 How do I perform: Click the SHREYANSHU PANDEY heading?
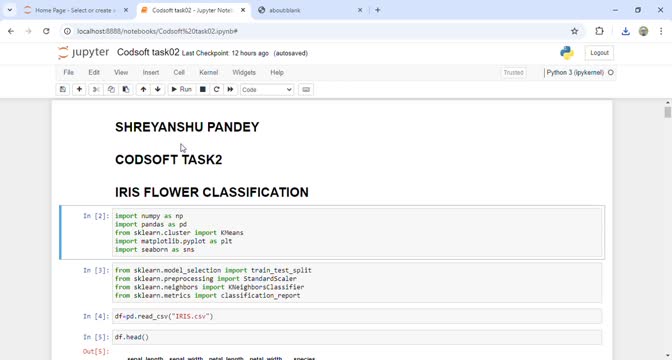coord(187,127)
